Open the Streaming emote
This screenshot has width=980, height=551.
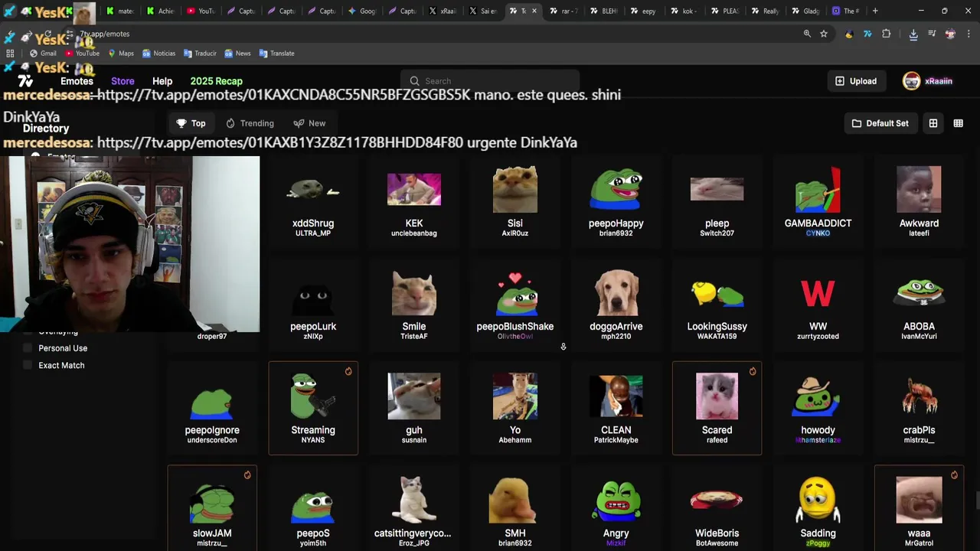(x=313, y=408)
